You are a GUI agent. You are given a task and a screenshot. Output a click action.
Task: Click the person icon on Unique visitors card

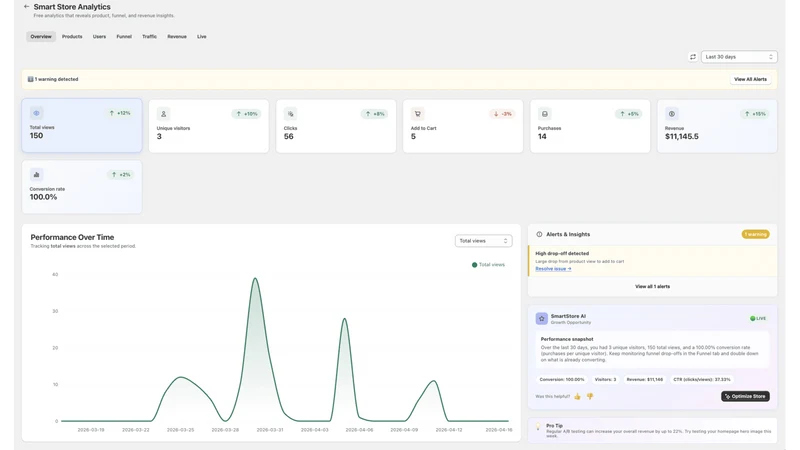pos(163,114)
